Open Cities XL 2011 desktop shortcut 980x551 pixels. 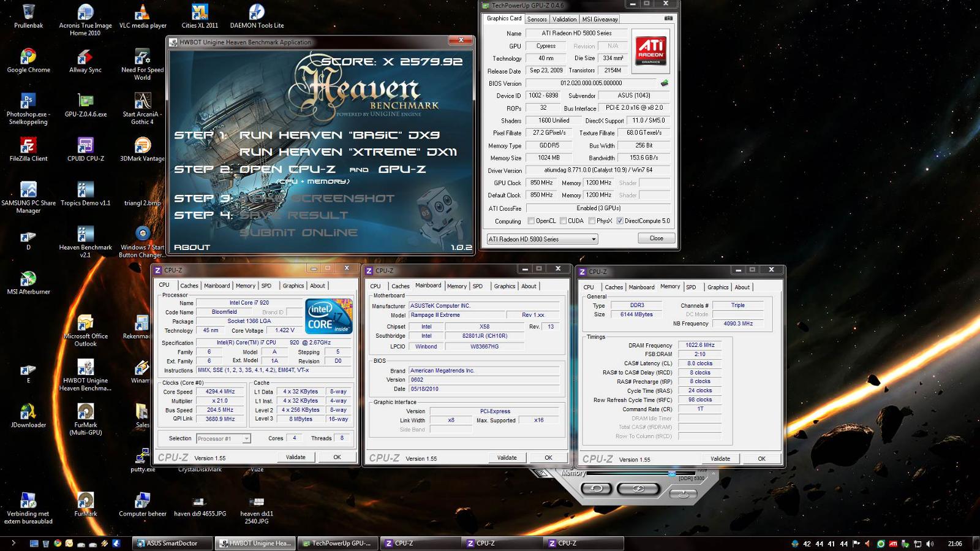200,17
